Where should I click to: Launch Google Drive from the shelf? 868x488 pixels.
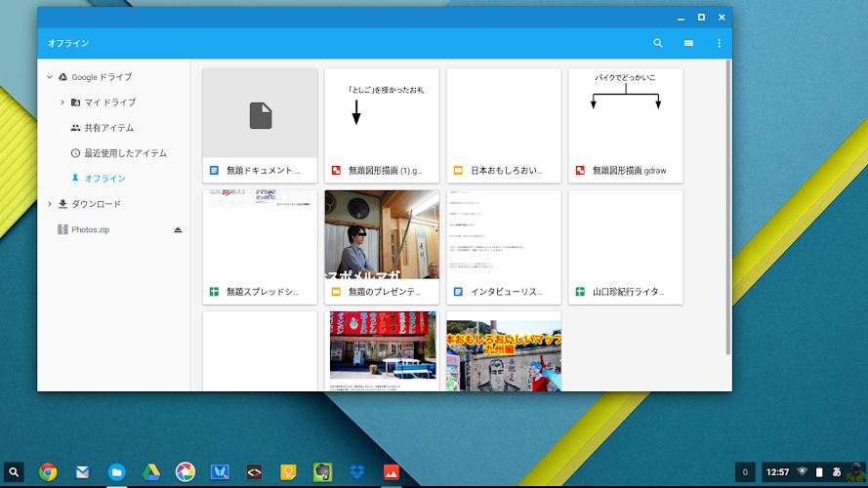tap(151, 472)
